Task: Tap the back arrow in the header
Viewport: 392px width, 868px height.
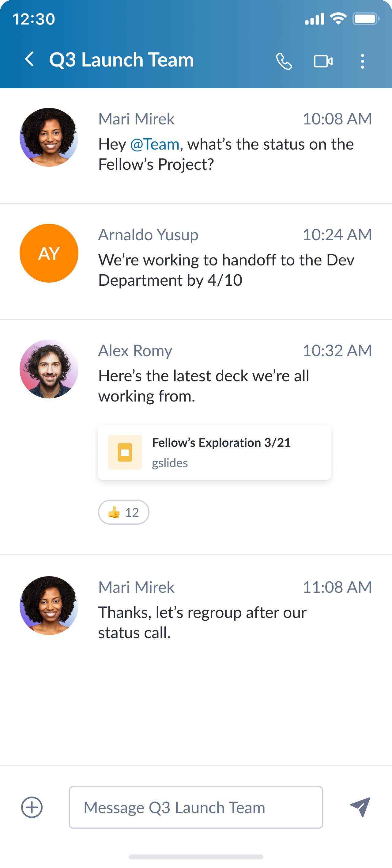Action: (x=30, y=59)
